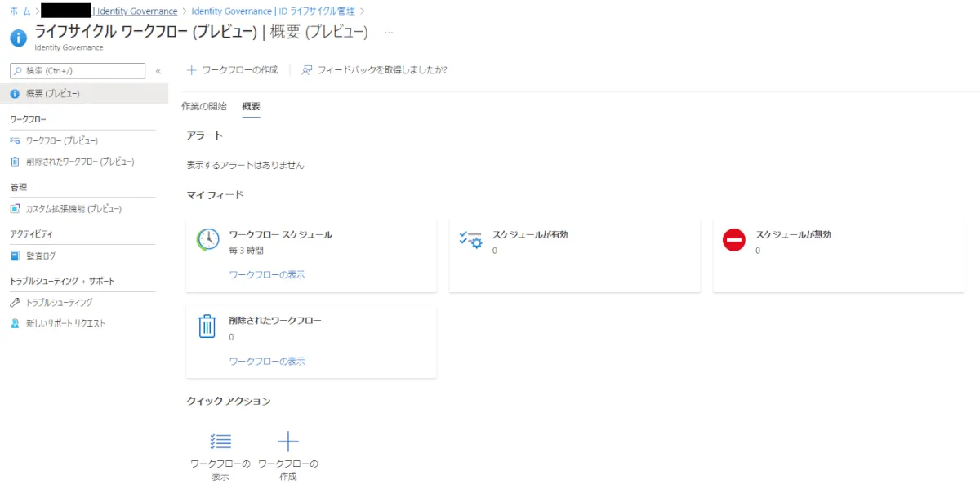Click ワークフローの表示 link in schedule card
This screenshot has width=980, height=502.
267,275
